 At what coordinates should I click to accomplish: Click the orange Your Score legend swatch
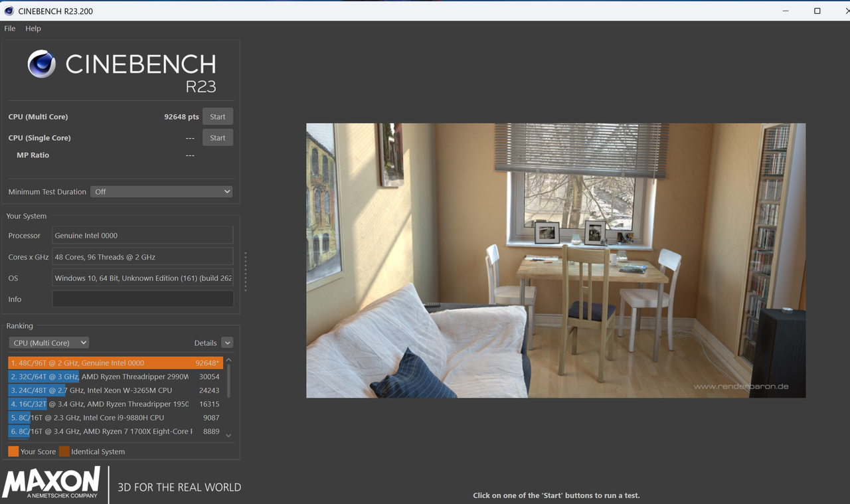tap(13, 452)
